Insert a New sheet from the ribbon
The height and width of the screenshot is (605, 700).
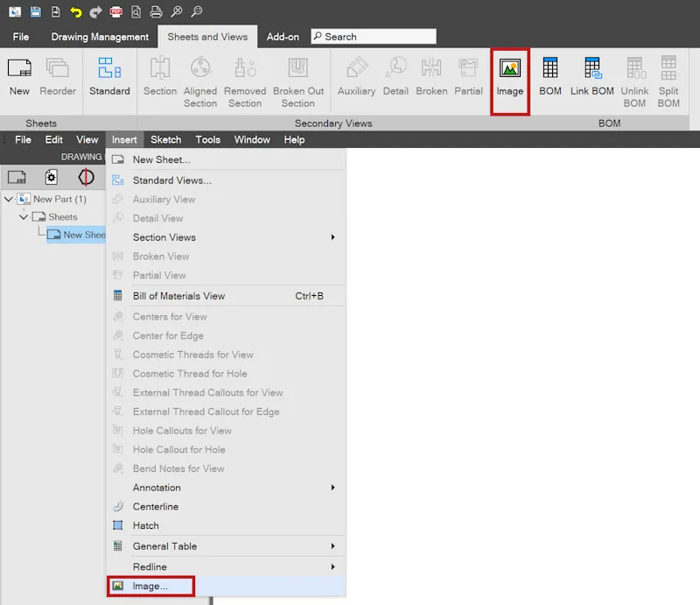tap(19, 76)
